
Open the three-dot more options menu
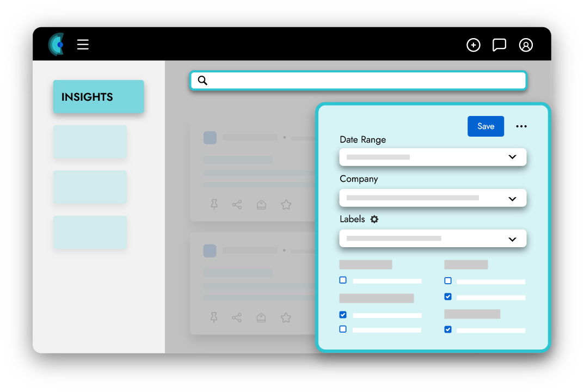(521, 126)
